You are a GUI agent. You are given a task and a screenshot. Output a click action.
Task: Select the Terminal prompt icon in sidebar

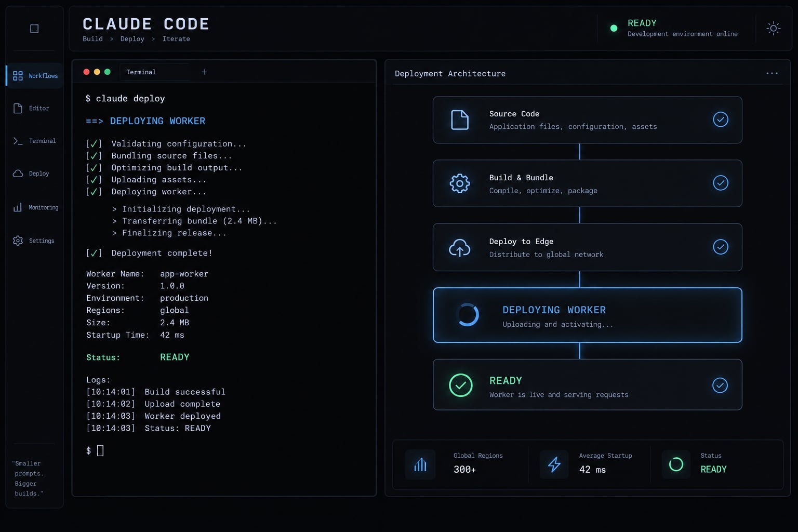[x=18, y=141]
